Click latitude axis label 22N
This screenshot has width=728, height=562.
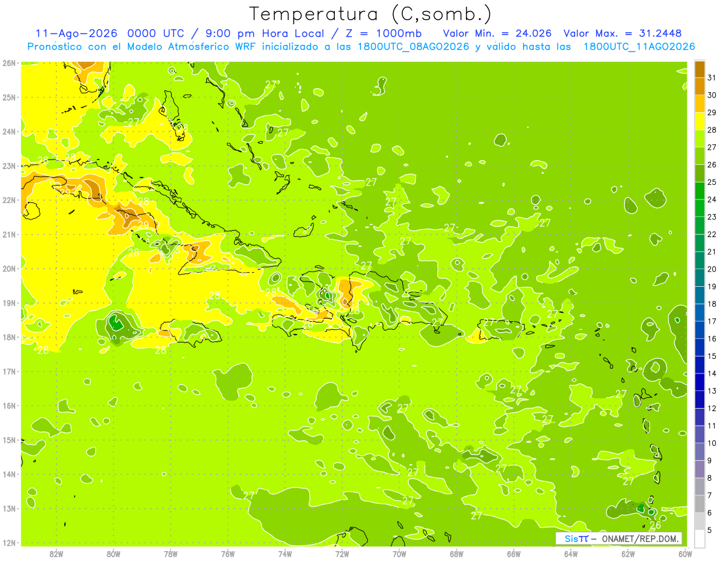coord(9,200)
